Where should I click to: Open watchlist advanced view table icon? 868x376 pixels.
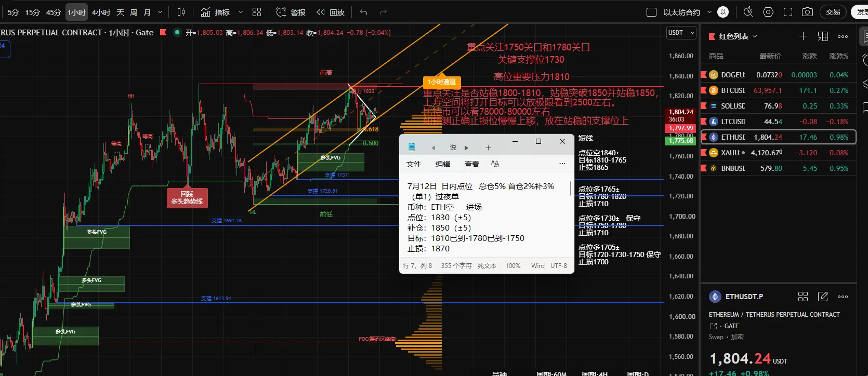click(x=823, y=36)
